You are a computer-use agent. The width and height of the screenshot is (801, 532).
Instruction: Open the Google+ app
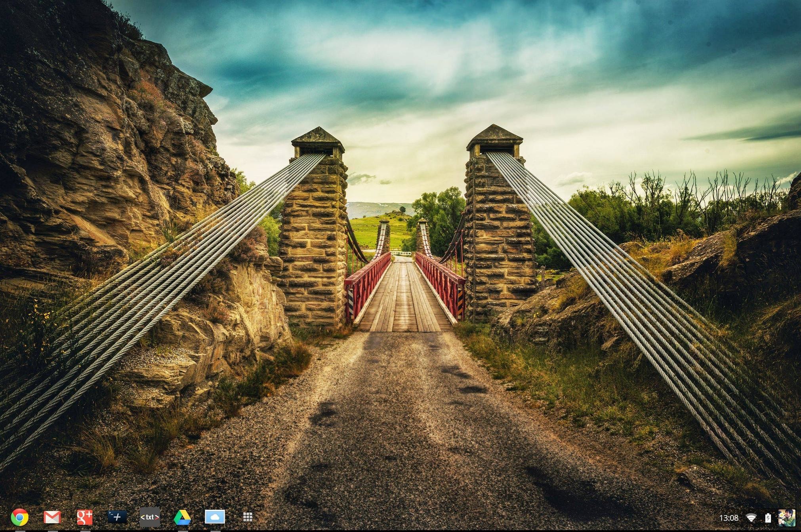84,517
